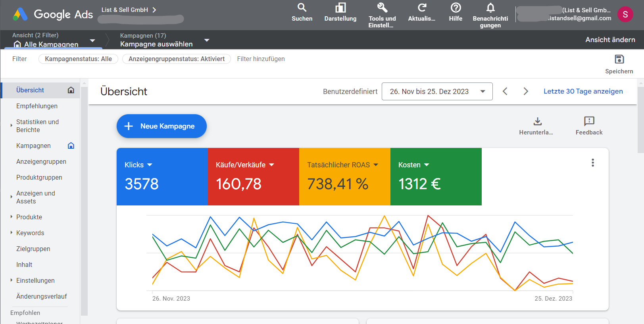Open the Kampagne auswählen dropdown

coord(207,40)
